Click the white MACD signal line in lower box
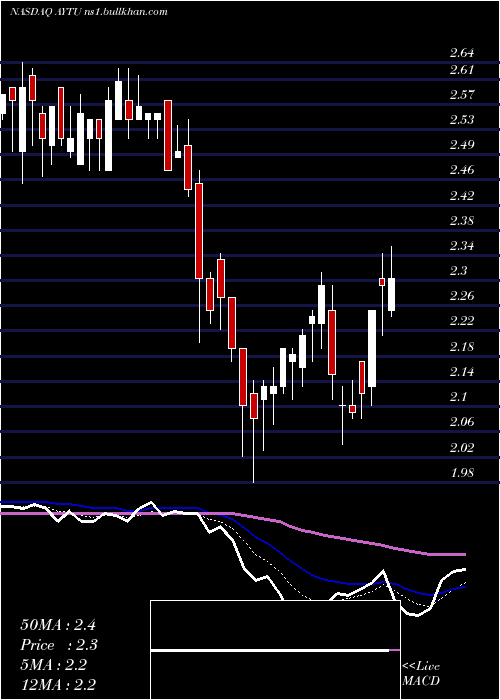The height and width of the screenshot is (700, 500). (270, 650)
